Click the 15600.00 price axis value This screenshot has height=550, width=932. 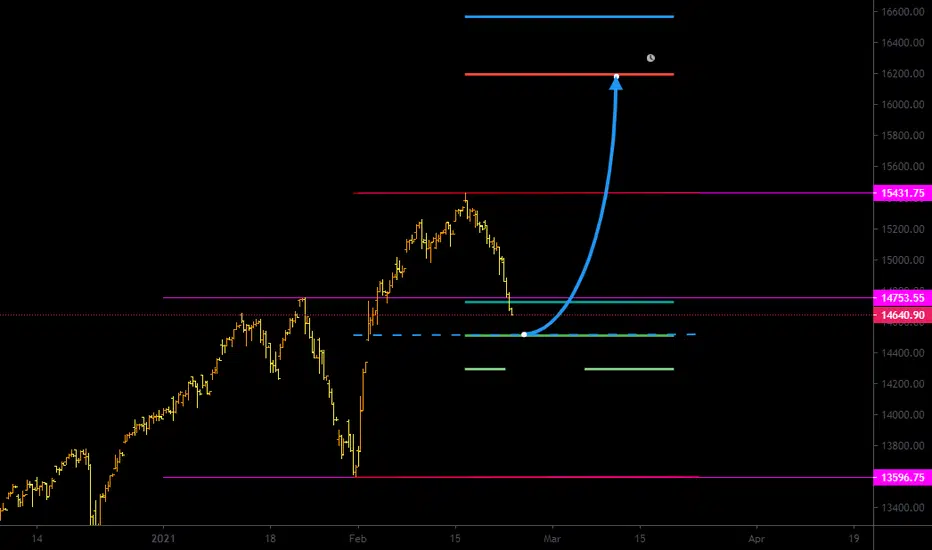[x=902, y=166]
